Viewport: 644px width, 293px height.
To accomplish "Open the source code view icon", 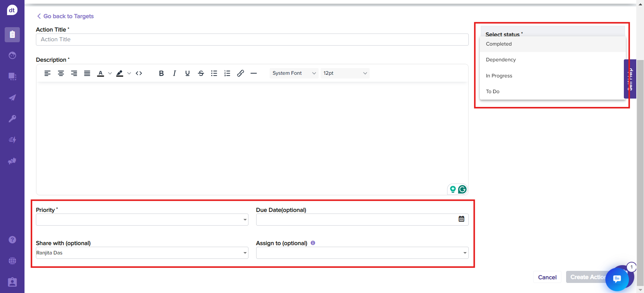I will [139, 73].
